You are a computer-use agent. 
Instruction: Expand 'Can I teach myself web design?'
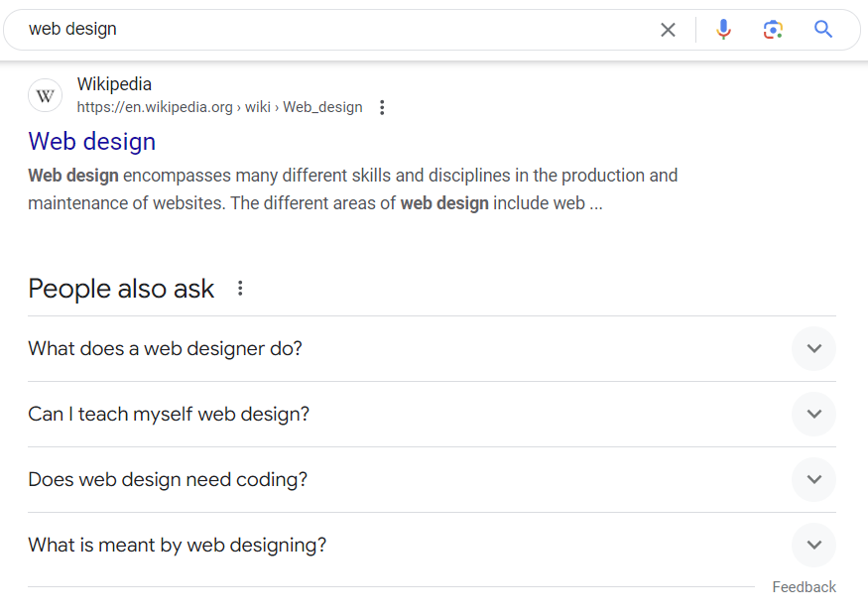click(813, 415)
